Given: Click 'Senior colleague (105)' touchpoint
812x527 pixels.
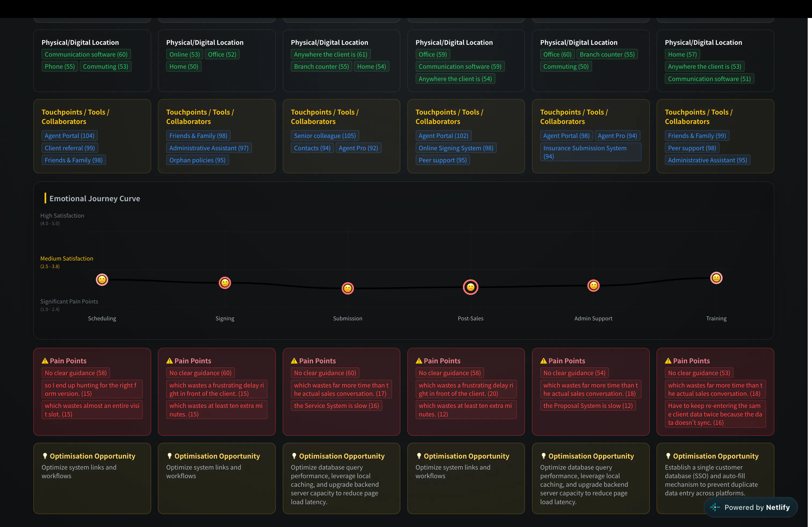Looking at the screenshot, I should [325, 136].
